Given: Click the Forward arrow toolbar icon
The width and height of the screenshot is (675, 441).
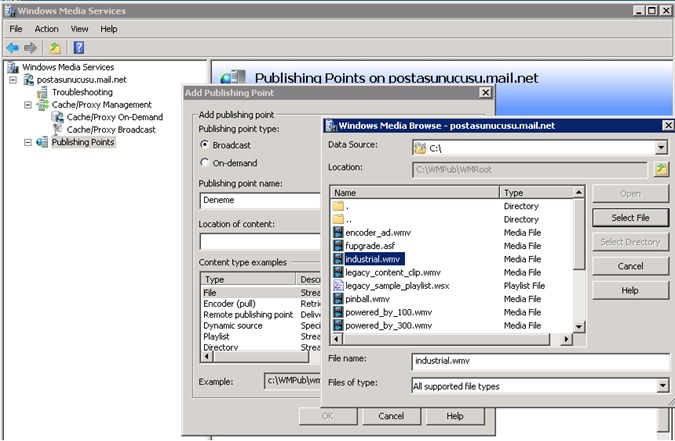Looking at the screenshot, I should pyautogui.click(x=31, y=47).
